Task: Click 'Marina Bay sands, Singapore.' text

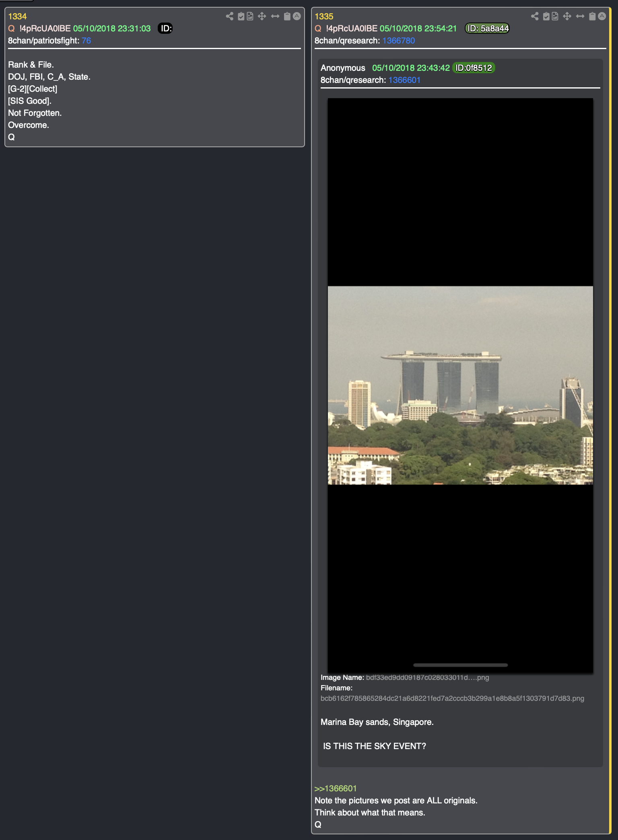Action: pos(377,722)
